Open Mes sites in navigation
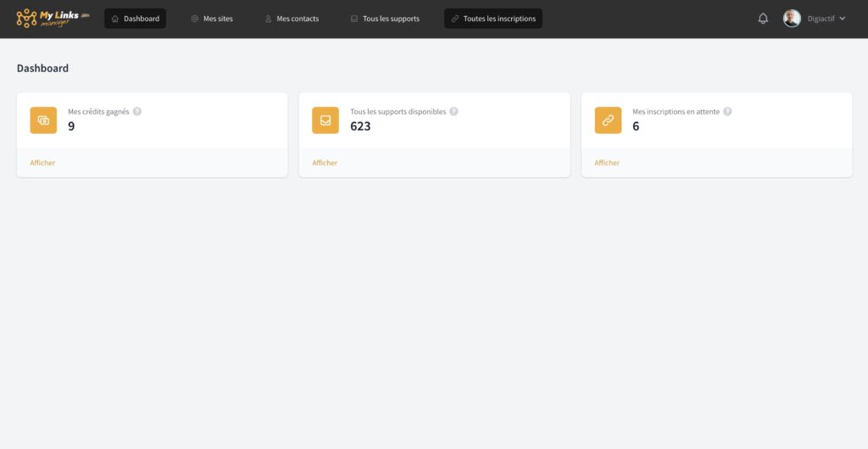868x449 pixels. [212, 19]
